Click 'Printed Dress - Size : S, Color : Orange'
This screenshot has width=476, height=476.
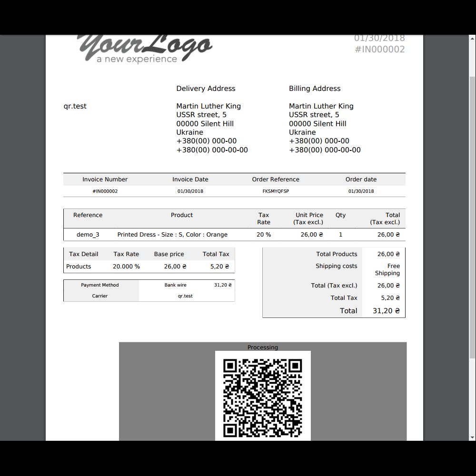pos(172,235)
